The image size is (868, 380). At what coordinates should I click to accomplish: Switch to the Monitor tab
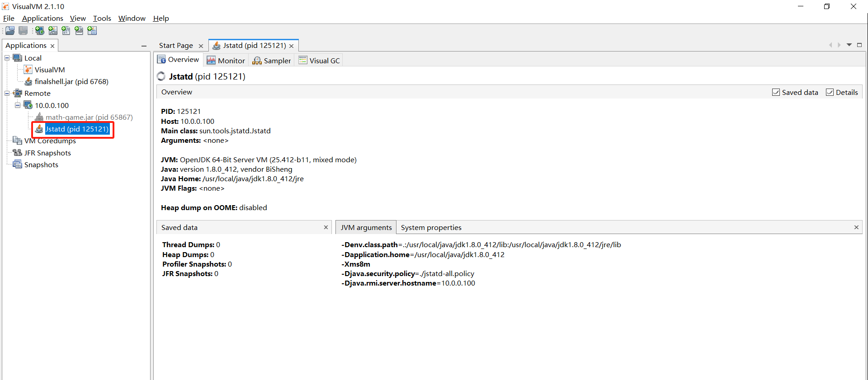pos(226,61)
